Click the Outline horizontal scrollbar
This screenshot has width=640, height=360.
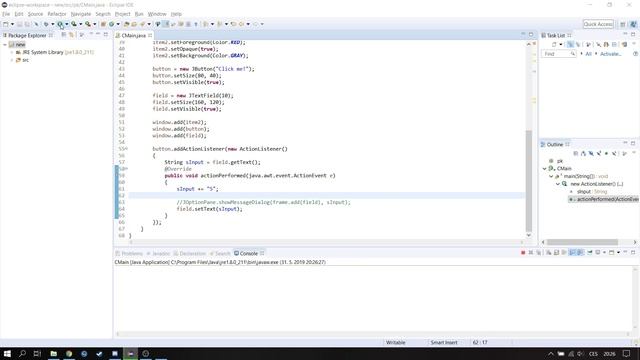coord(582,242)
